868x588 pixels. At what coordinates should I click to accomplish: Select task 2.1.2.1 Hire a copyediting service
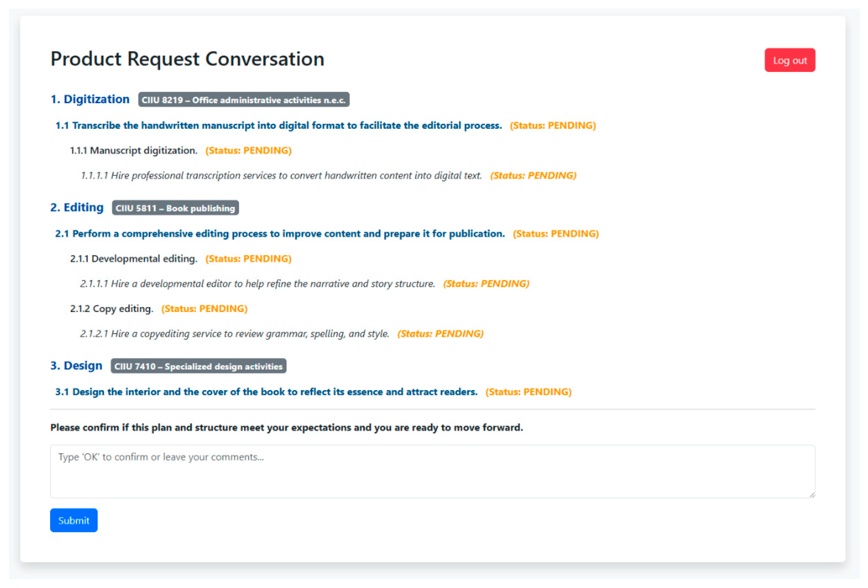point(235,334)
